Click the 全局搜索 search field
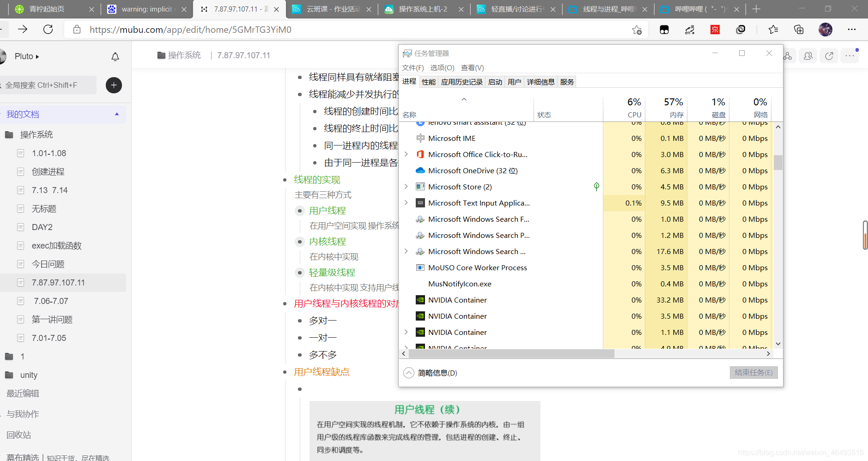 tap(48, 85)
